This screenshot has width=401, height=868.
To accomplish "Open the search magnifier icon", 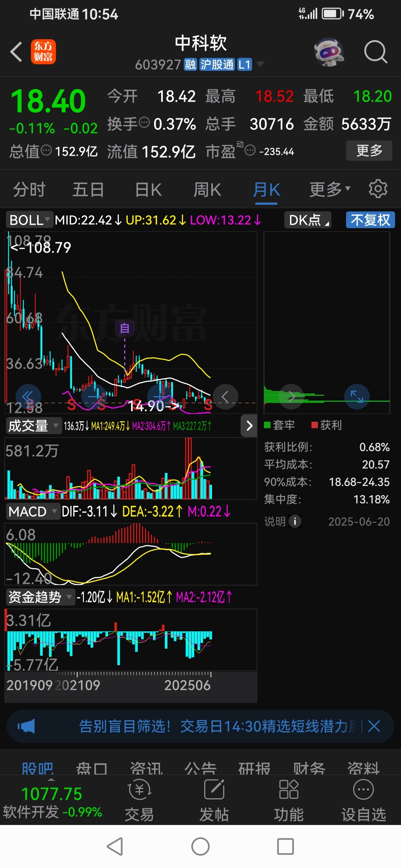I will [375, 52].
